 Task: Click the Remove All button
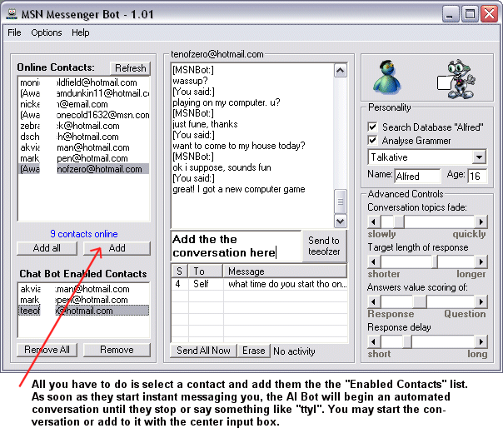click(x=47, y=350)
